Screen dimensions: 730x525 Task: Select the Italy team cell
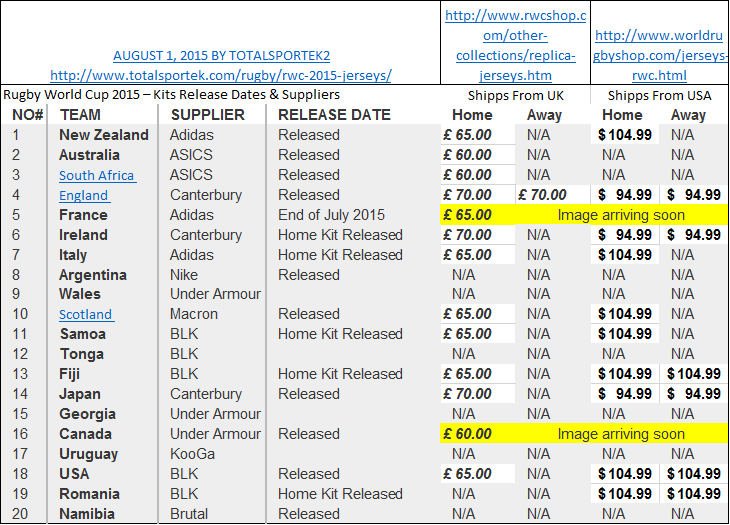[73, 255]
